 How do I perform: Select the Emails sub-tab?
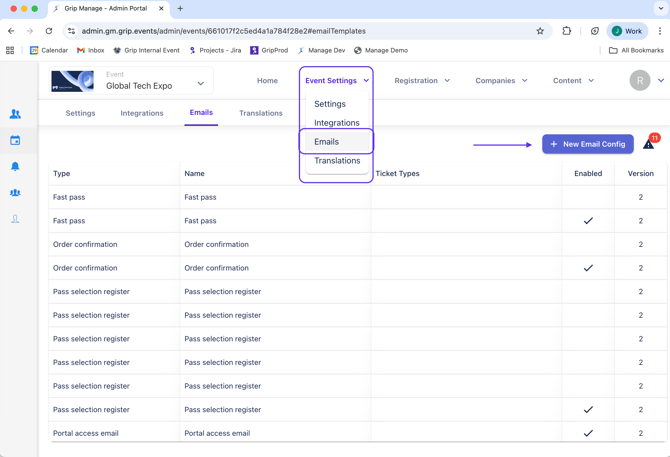click(201, 113)
